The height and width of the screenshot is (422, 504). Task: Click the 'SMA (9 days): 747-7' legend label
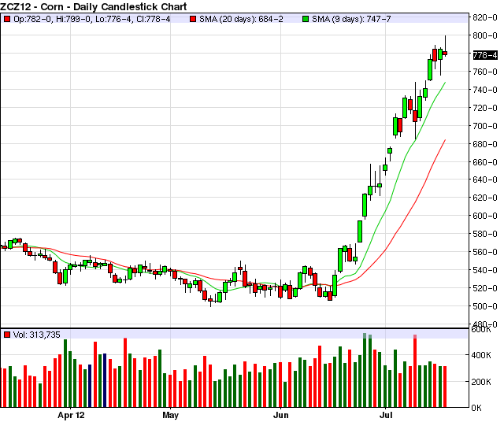pos(351,19)
